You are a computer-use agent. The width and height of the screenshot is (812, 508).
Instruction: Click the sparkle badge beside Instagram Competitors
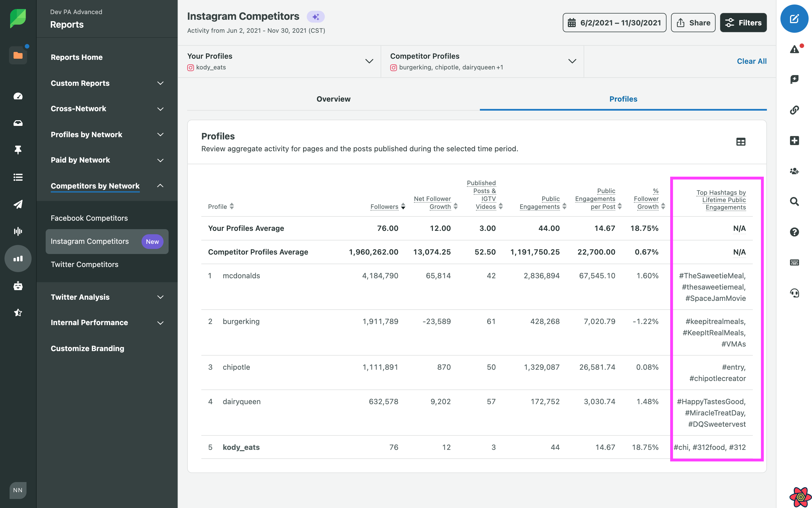pos(315,16)
